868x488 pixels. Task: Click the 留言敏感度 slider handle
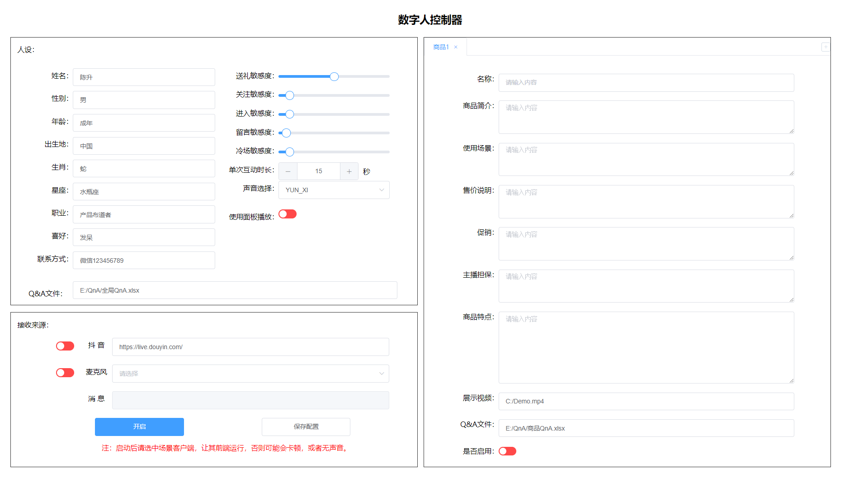(x=286, y=133)
